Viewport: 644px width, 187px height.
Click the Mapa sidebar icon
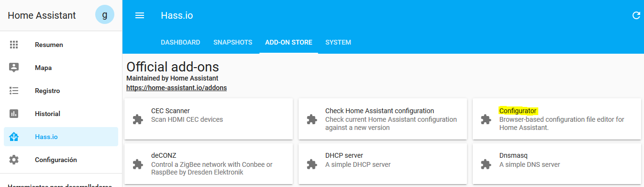14,68
